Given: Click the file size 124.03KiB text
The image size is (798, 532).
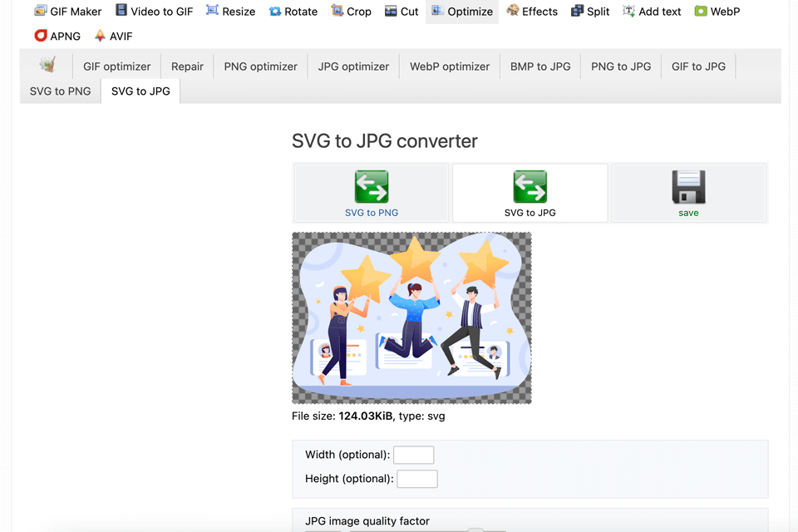Looking at the screenshot, I should click(x=366, y=416).
